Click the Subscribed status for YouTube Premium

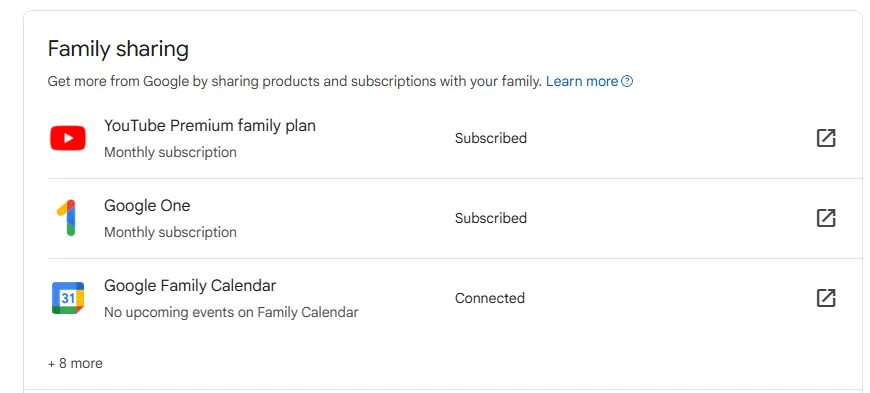tap(490, 138)
